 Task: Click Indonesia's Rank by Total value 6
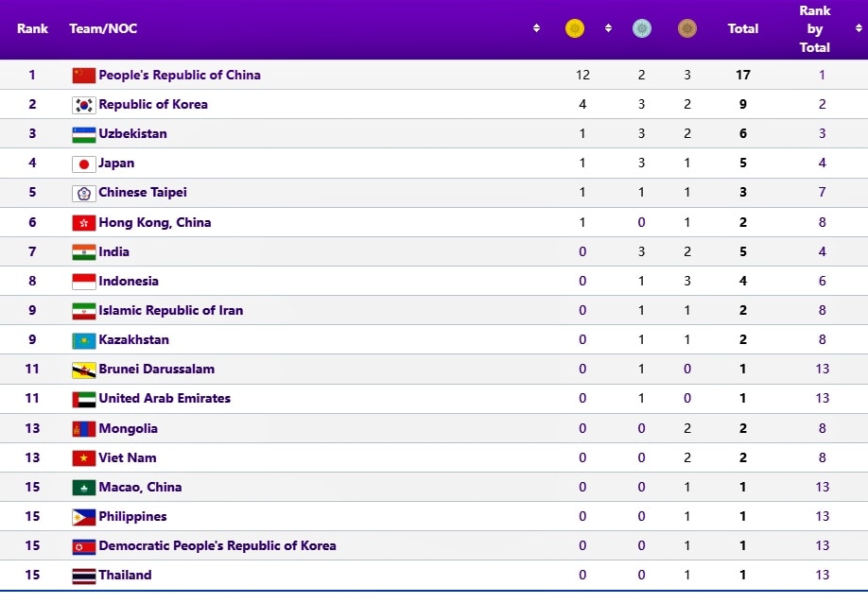[x=822, y=281]
